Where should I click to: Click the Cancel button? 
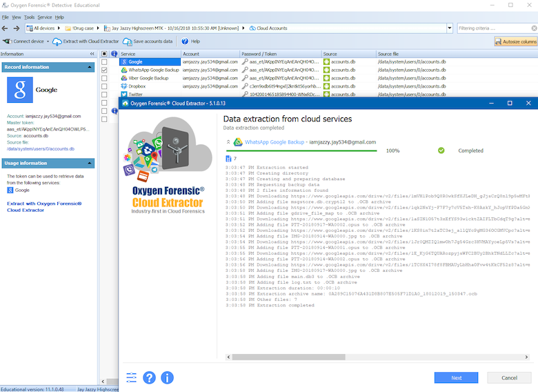click(x=509, y=378)
